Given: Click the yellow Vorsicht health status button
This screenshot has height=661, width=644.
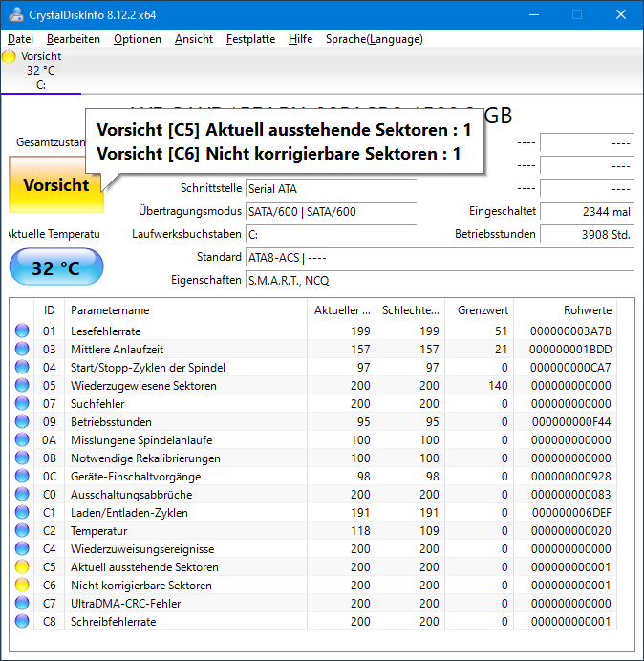Looking at the screenshot, I should coord(56,184).
